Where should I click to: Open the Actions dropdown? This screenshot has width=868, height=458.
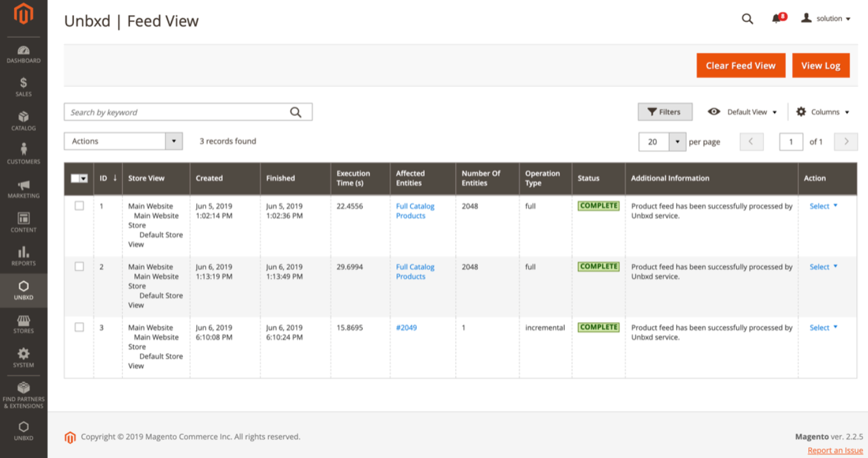pyautogui.click(x=123, y=141)
